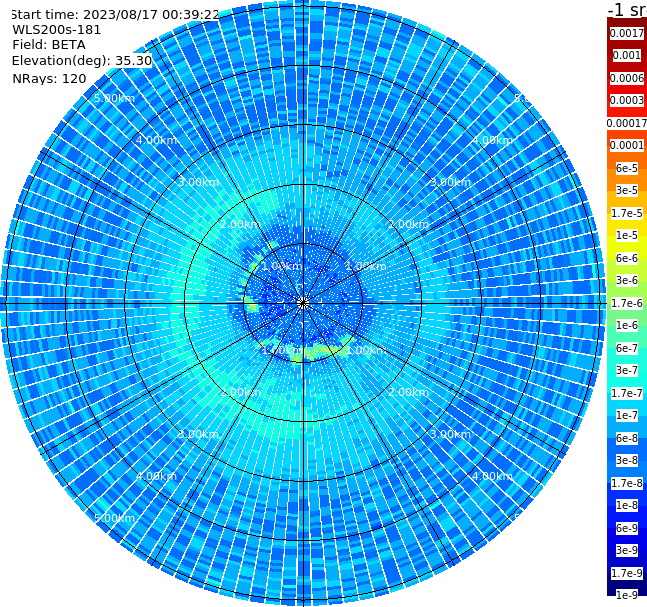Select the 1.7e-6 colorbar value
The height and width of the screenshot is (607, 647).
(x=627, y=303)
